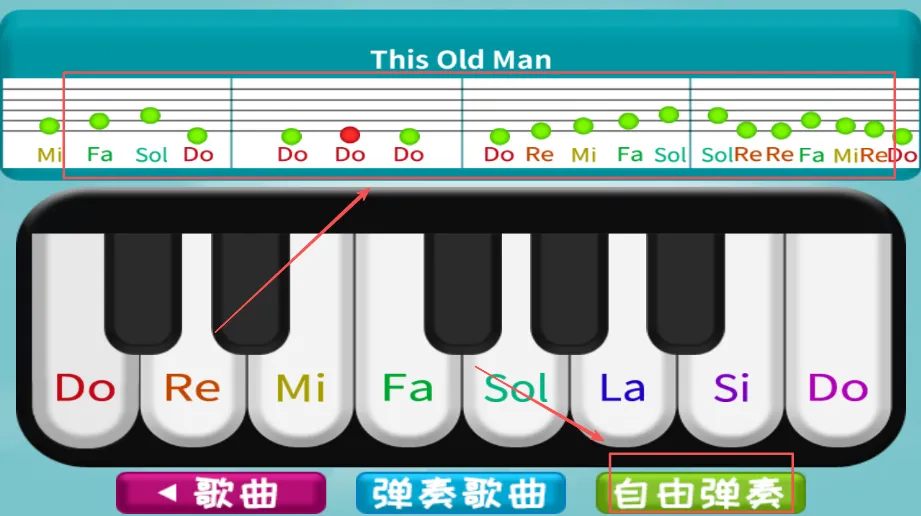This screenshot has height=516, width=921.
Task: Click the first Sol note in first measure
Action: coord(150,115)
